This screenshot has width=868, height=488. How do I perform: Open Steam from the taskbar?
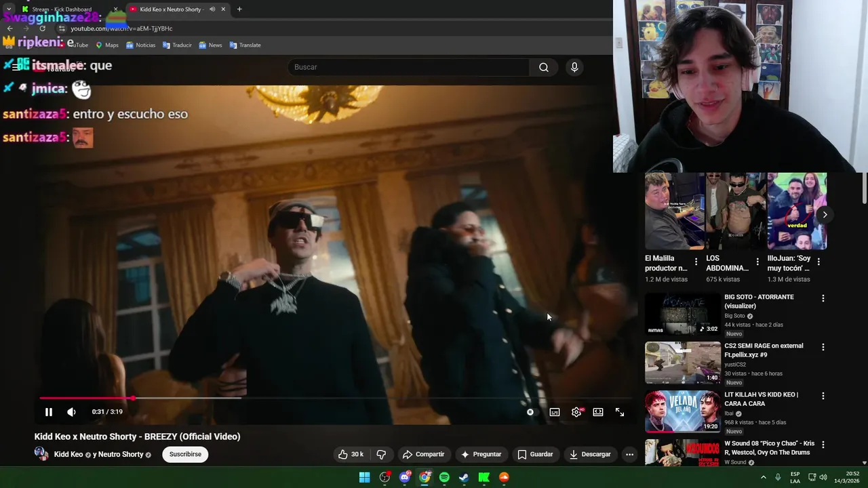point(464,478)
